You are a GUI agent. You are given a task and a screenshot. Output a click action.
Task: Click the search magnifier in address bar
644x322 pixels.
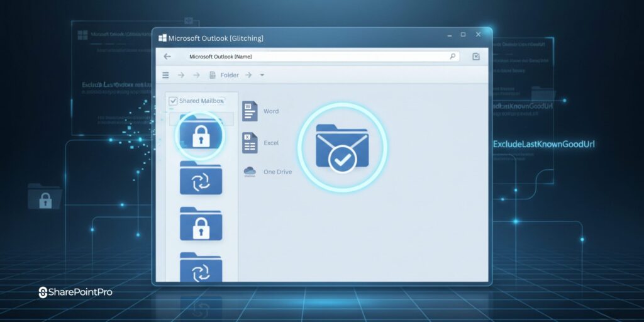pyautogui.click(x=452, y=57)
